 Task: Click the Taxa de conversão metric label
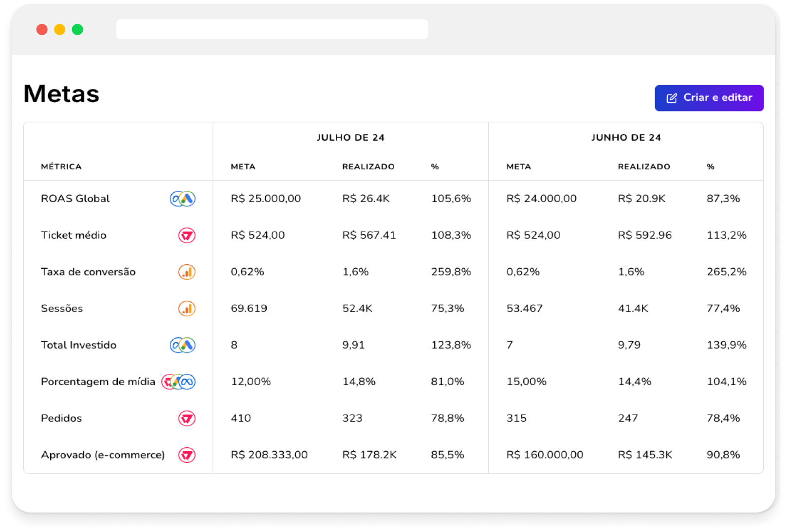pyautogui.click(x=88, y=272)
